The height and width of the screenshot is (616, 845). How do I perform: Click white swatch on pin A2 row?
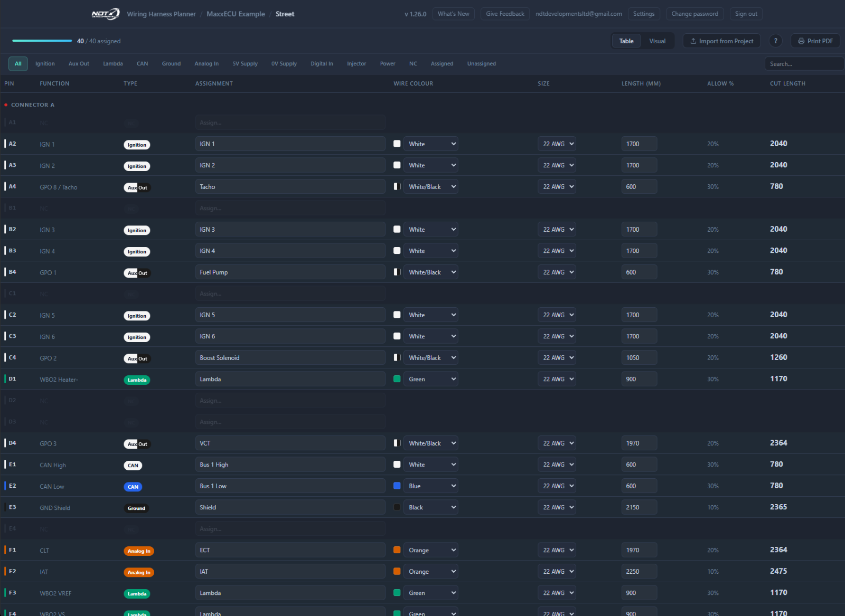tap(397, 144)
